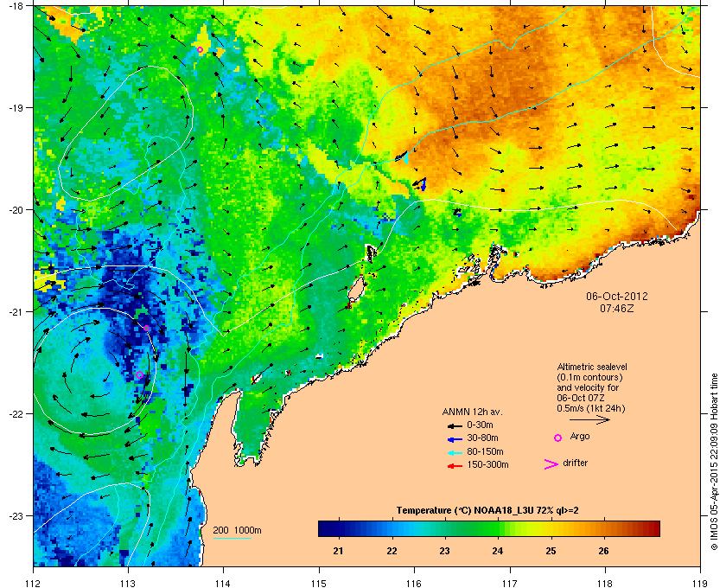Click the (0.1m contours) text line
The height and width of the screenshot is (588, 726).
tap(589, 377)
